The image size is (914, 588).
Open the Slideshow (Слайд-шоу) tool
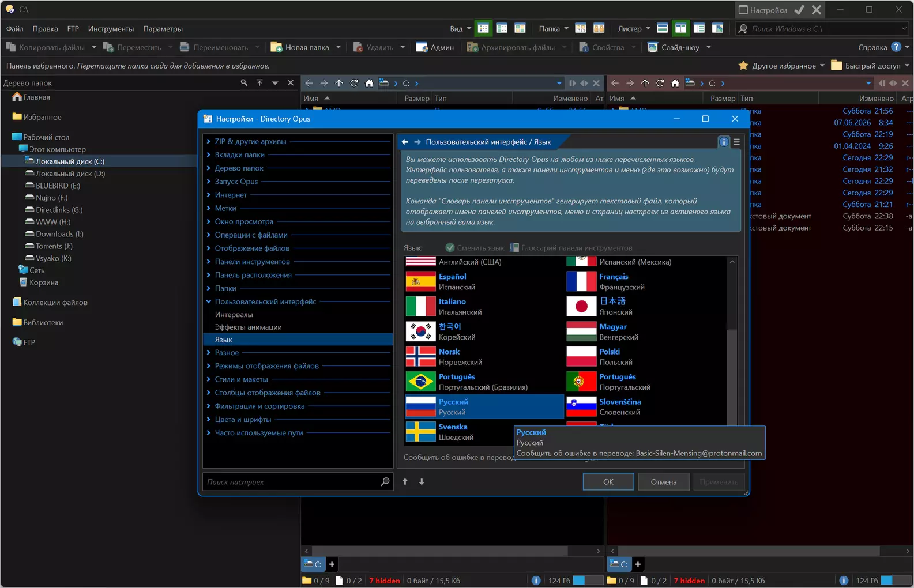click(x=674, y=47)
